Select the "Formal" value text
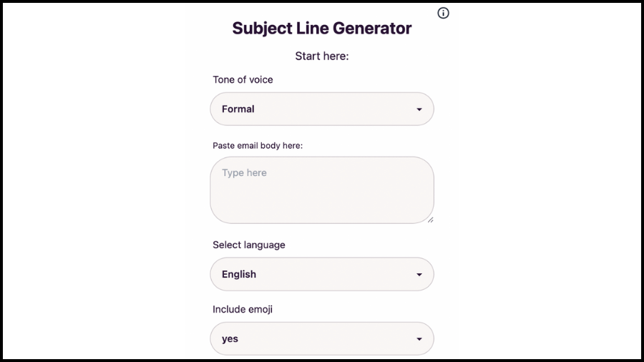The image size is (644, 362). [x=238, y=109]
